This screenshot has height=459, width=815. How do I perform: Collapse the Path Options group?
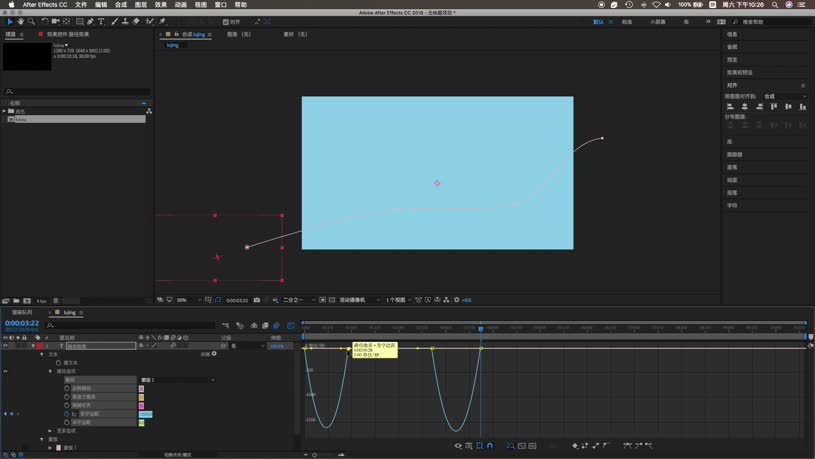[50, 372]
